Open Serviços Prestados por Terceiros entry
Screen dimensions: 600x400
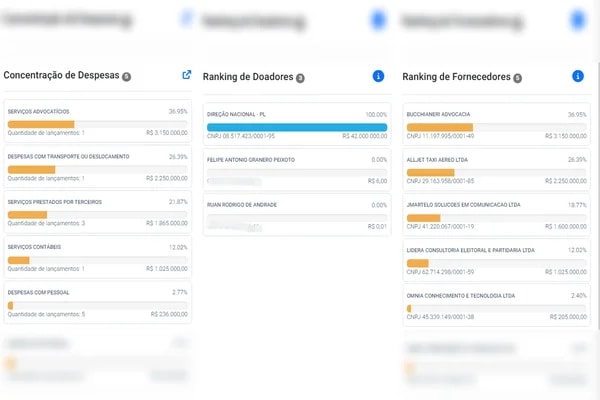coord(98,212)
